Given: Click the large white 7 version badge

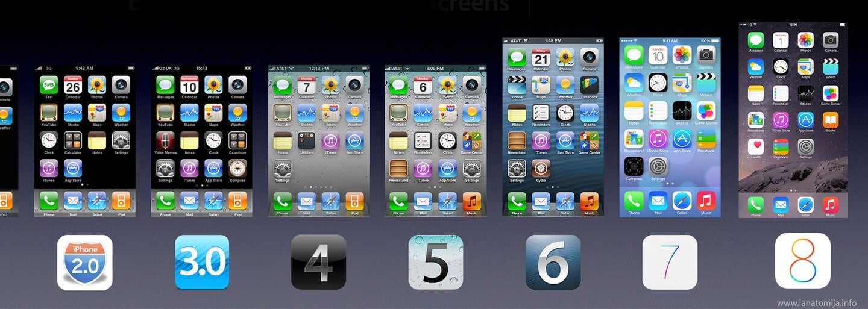Looking at the screenshot, I should (670, 262).
